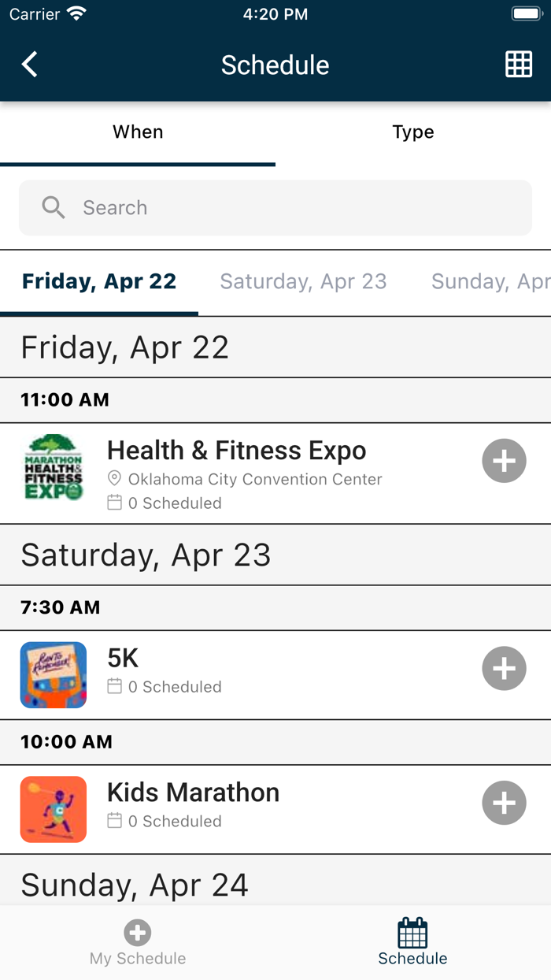Tap the Kids Marathon thumbnail image
Viewport: 551px width, 980px height.
tap(54, 809)
